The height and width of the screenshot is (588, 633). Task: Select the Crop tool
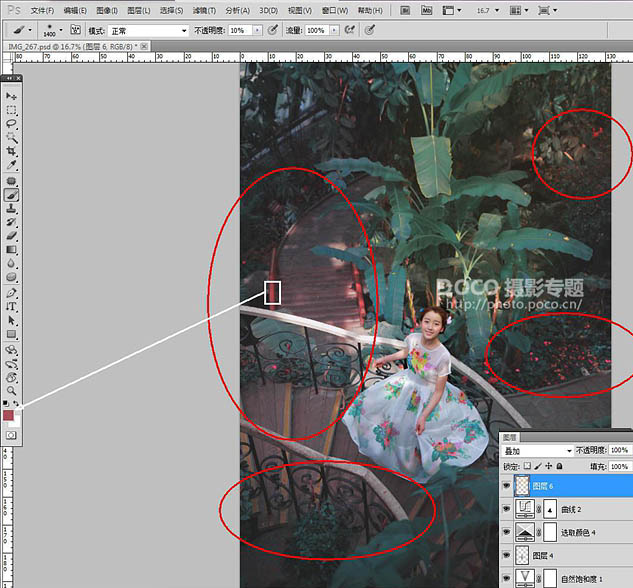point(11,151)
